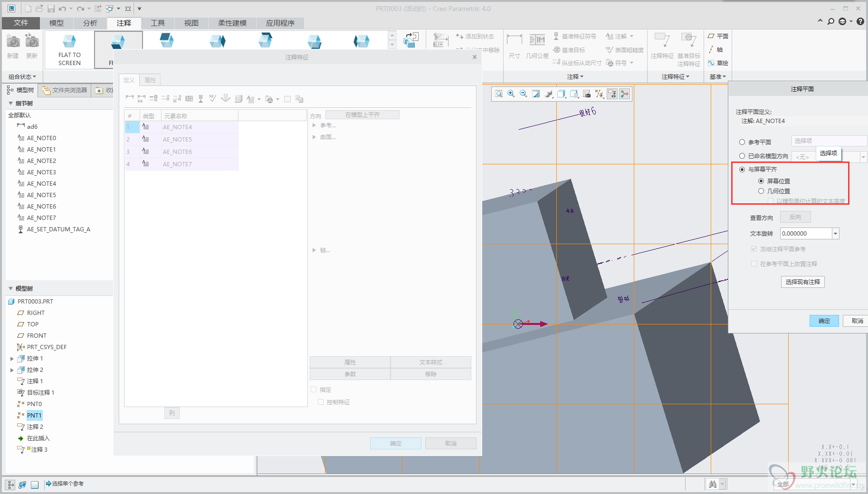Open the display style shaded-sphere icon
868x494 pixels.
pos(549,94)
